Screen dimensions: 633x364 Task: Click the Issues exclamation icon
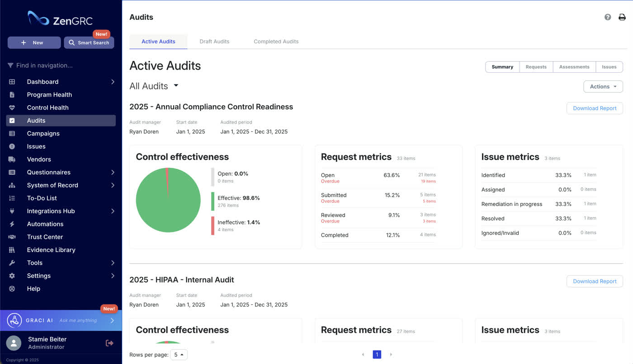(12, 146)
